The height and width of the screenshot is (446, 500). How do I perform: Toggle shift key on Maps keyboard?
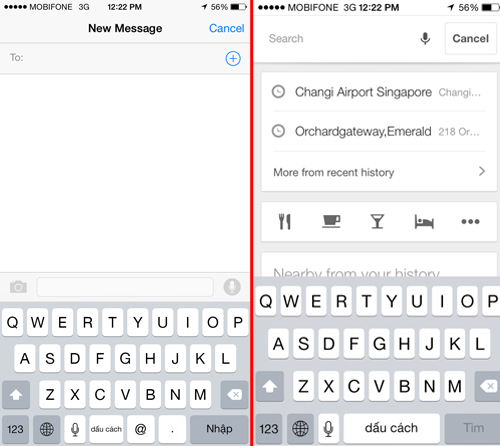point(270,386)
